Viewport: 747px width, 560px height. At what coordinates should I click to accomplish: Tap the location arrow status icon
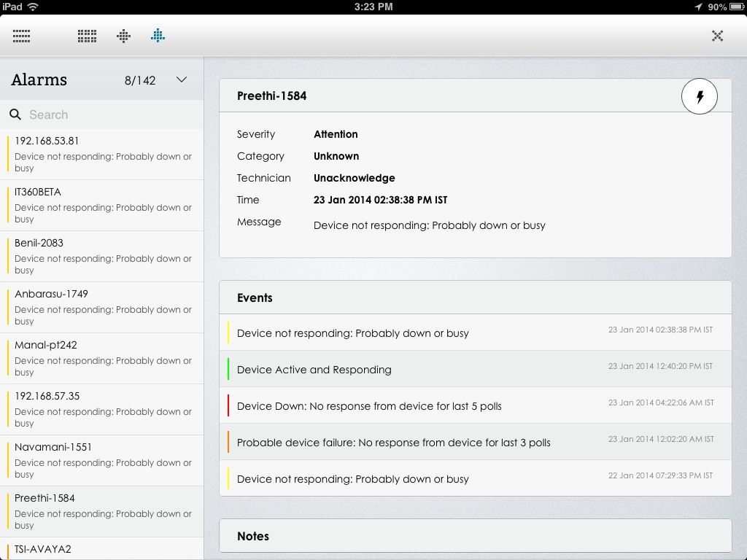pyautogui.click(x=698, y=7)
